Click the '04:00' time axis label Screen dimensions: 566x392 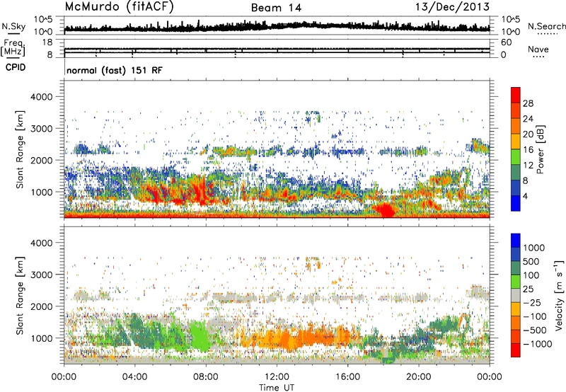tap(135, 377)
